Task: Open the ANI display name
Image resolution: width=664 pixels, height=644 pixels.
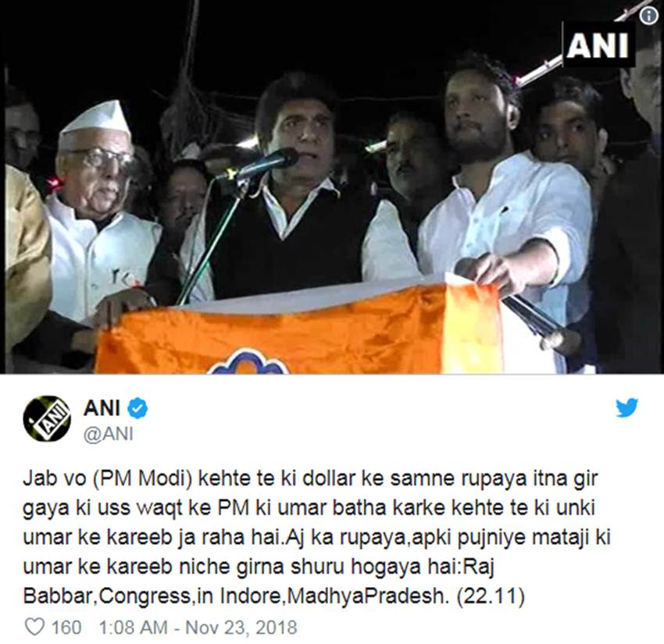Action: pyautogui.click(x=102, y=408)
